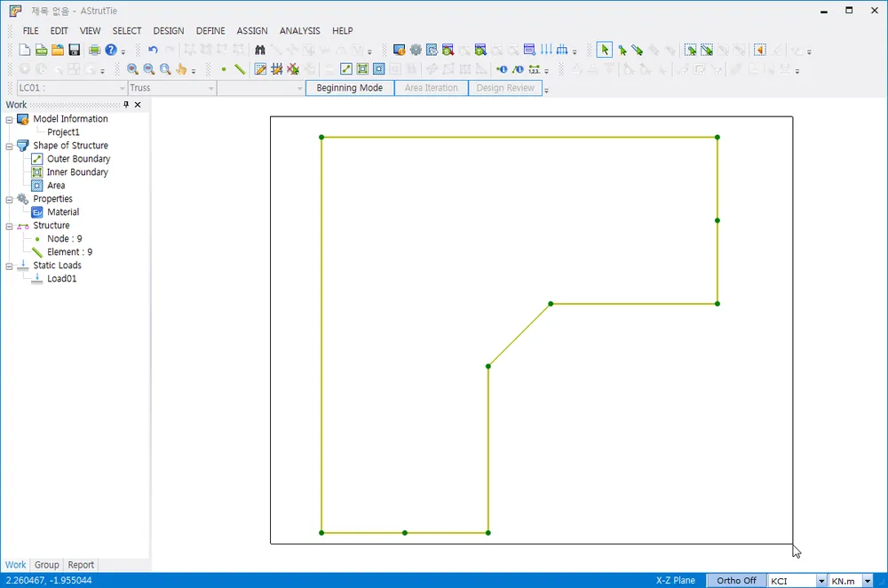Open the ANALYSIS menu
This screenshot has height=588, width=888.
(299, 30)
